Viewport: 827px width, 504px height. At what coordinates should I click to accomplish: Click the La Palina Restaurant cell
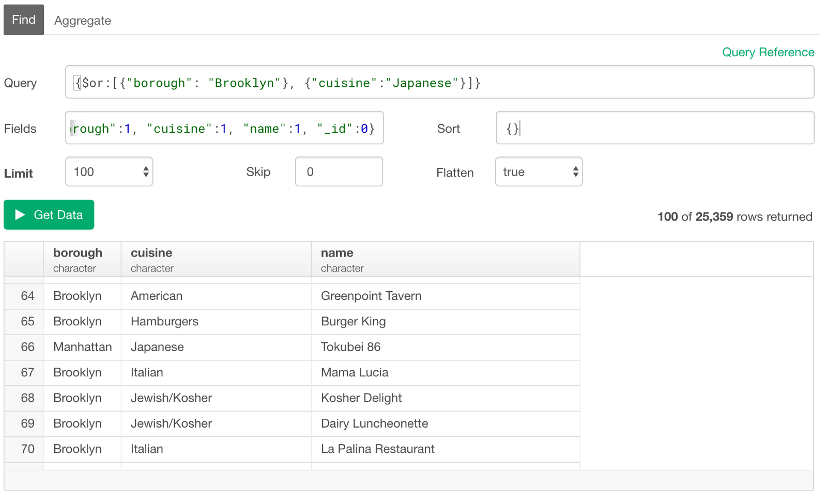pos(446,449)
